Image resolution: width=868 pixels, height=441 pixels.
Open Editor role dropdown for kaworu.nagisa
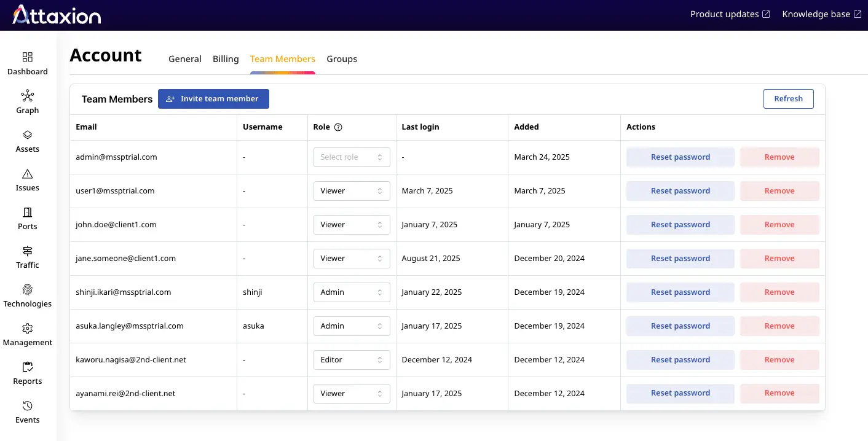coord(352,360)
